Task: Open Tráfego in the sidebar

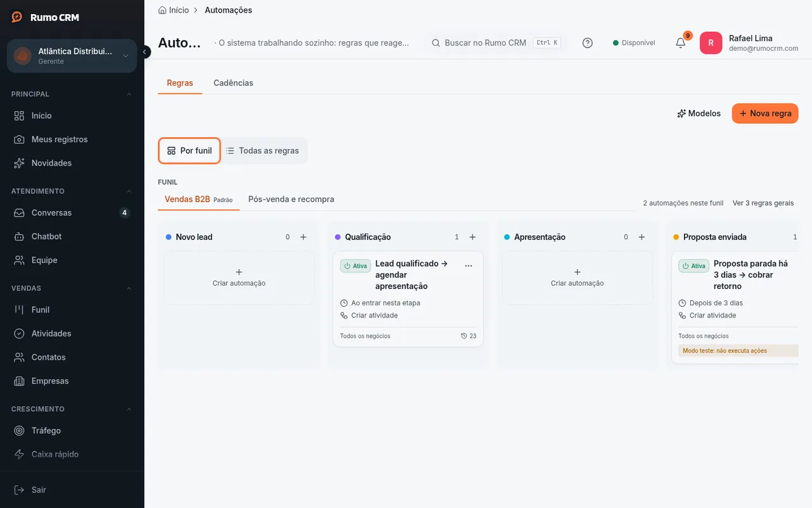Action: click(x=72, y=431)
